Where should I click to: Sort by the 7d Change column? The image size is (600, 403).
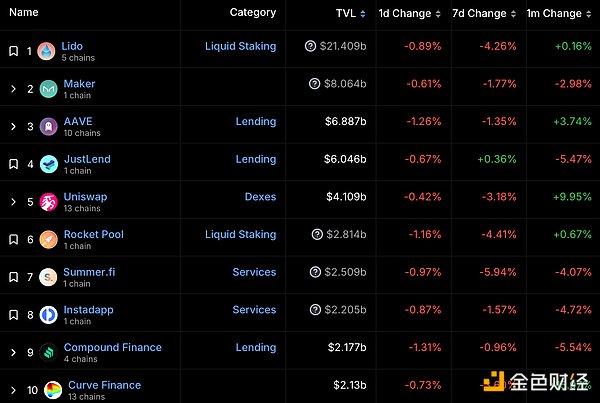[x=486, y=14]
